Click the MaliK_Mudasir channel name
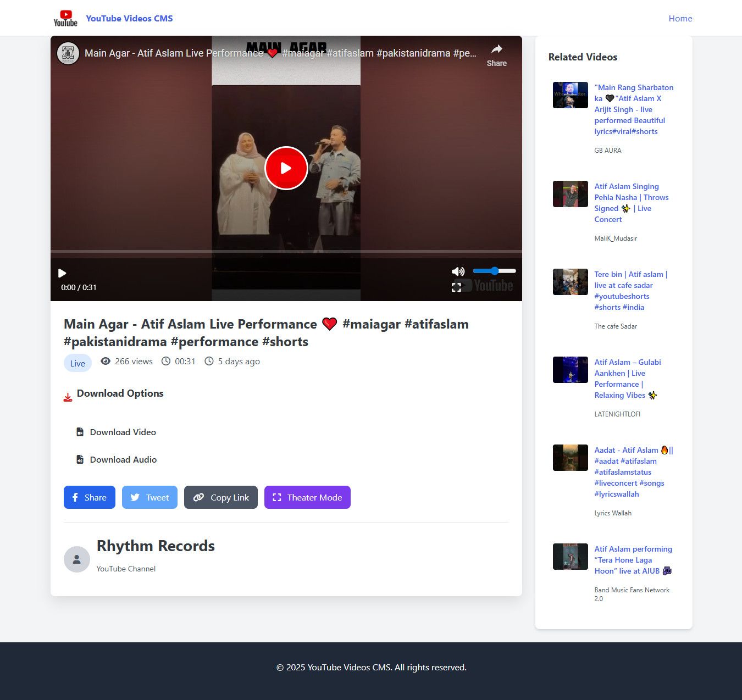742x700 pixels. point(616,238)
